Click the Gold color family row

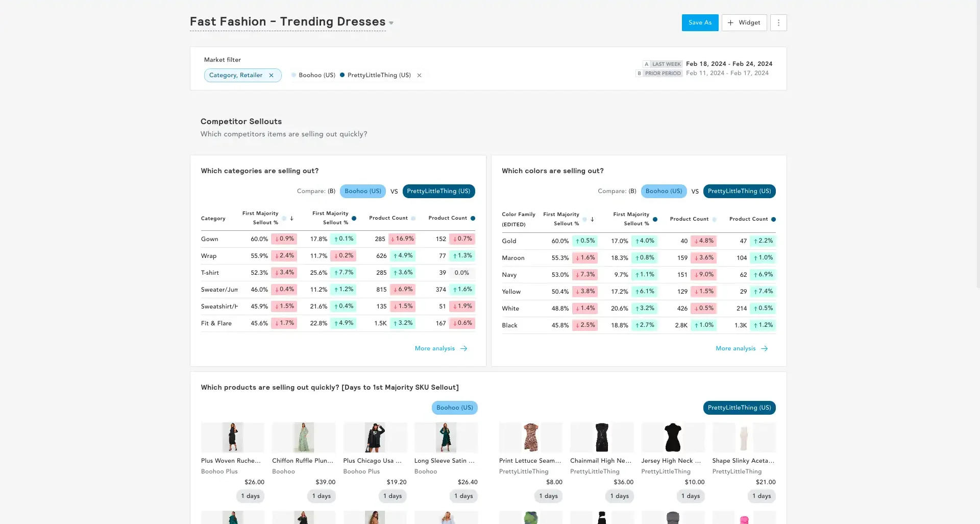point(639,241)
